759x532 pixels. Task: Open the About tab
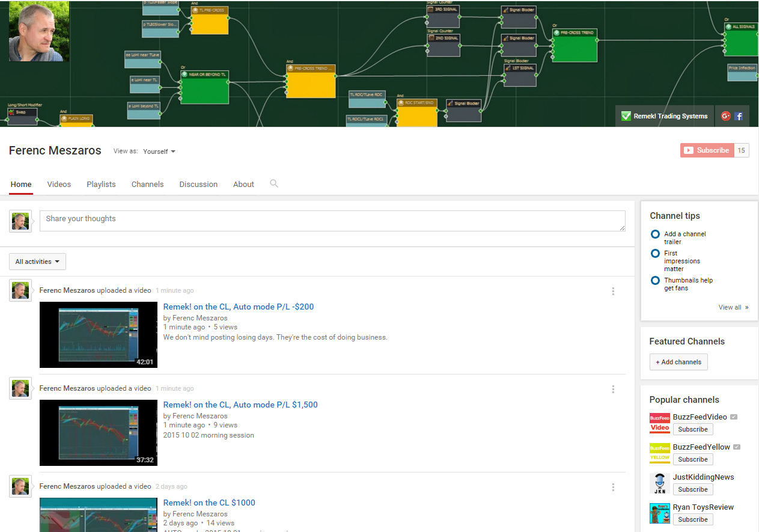(243, 185)
